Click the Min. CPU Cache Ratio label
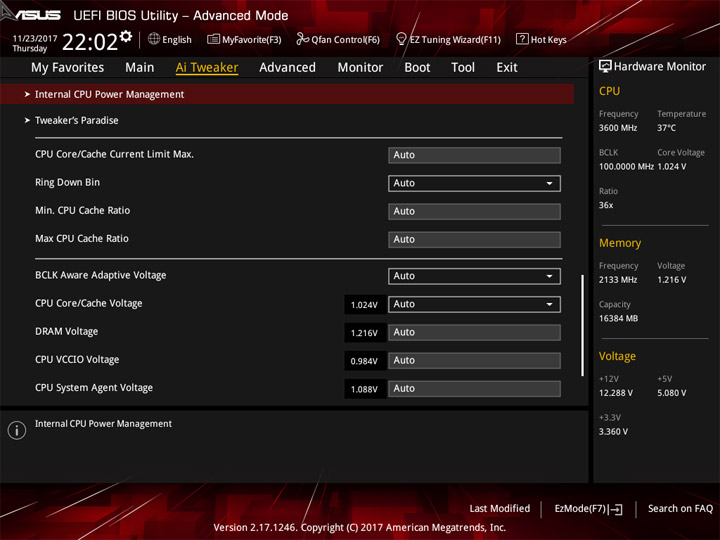The height and width of the screenshot is (540, 720). (83, 210)
